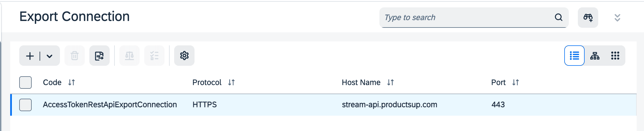Screen dimensions: 644x131
Task: Click the checklist bulk edit icon
Action: click(154, 56)
